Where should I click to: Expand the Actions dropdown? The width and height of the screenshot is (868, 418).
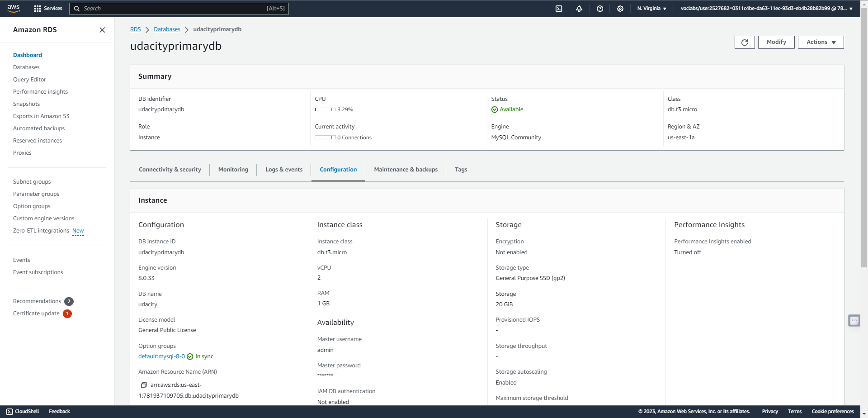821,42
